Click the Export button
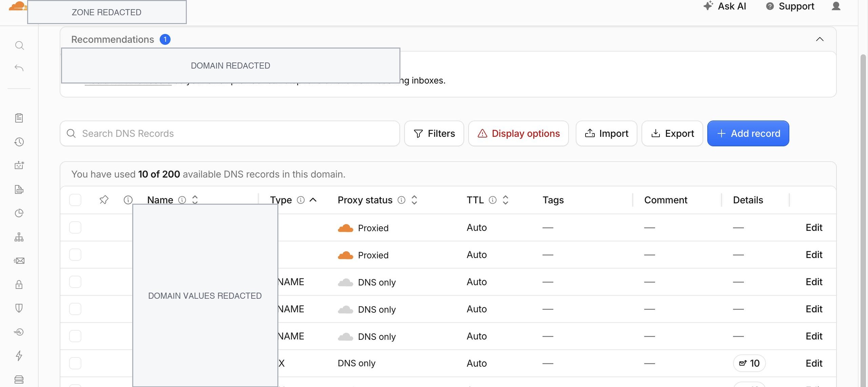 pyautogui.click(x=672, y=133)
